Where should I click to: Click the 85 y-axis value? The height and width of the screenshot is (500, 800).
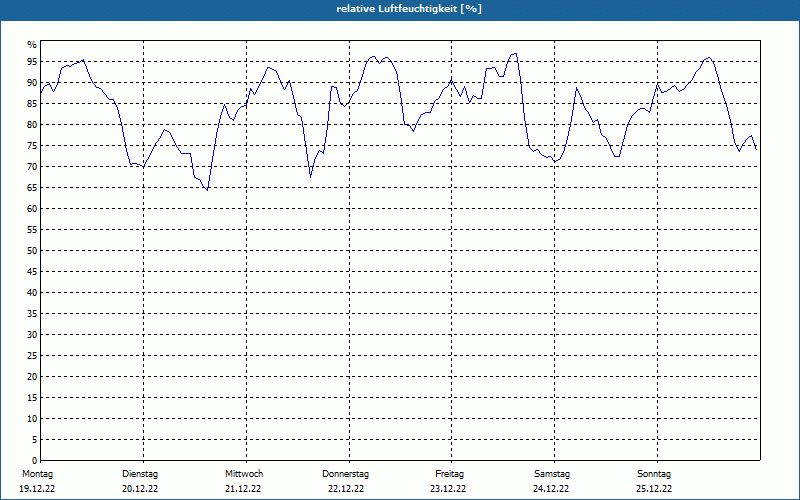pyautogui.click(x=32, y=104)
